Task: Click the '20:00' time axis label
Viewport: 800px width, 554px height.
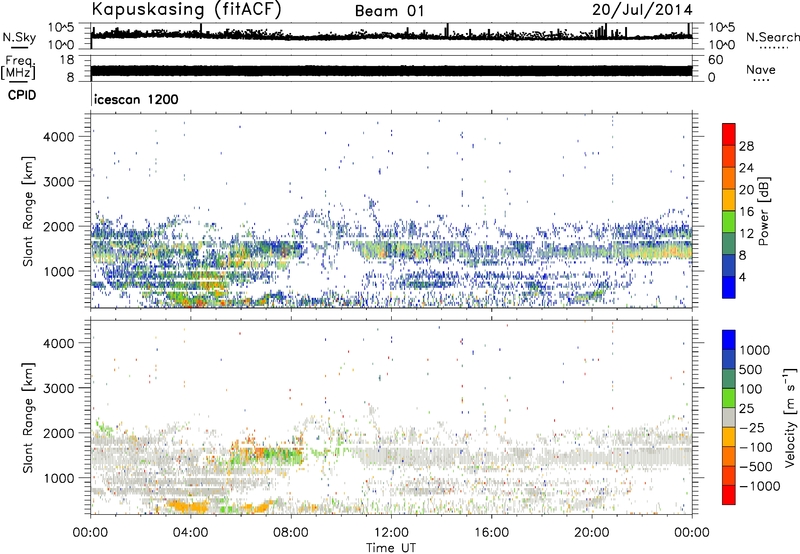Action: coord(592,533)
